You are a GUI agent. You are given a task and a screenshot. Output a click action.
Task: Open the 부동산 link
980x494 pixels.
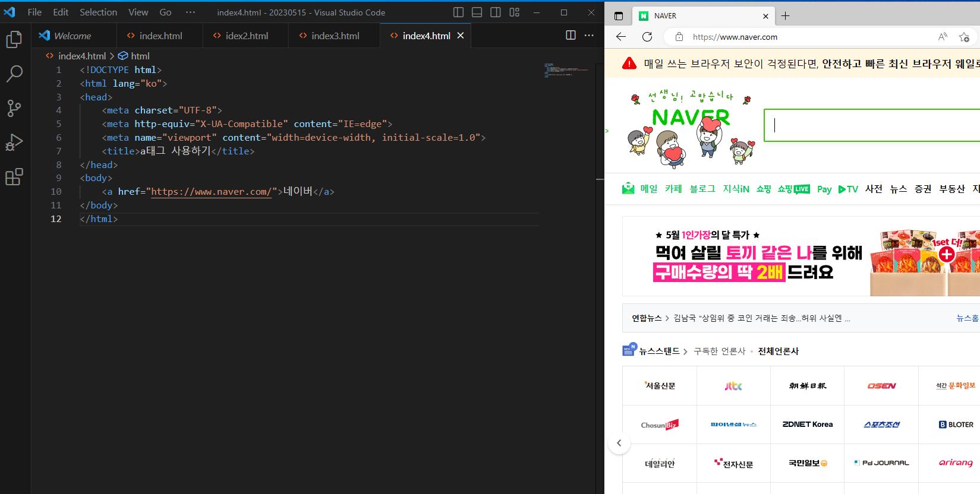[x=952, y=189]
